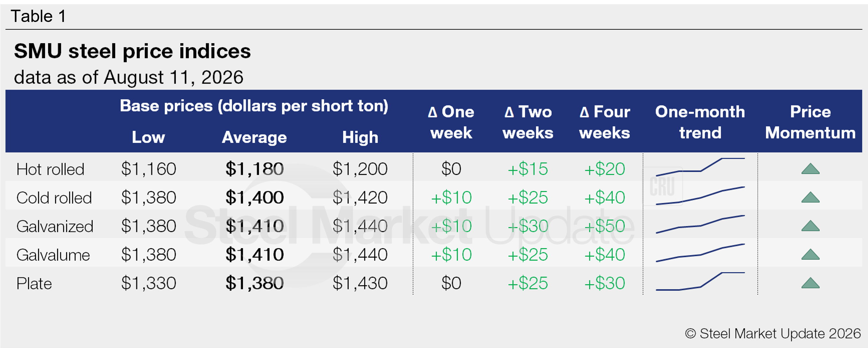The width and height of the screenshot is (868, 348).
Task: Click the Average column header
Action: 254,137
